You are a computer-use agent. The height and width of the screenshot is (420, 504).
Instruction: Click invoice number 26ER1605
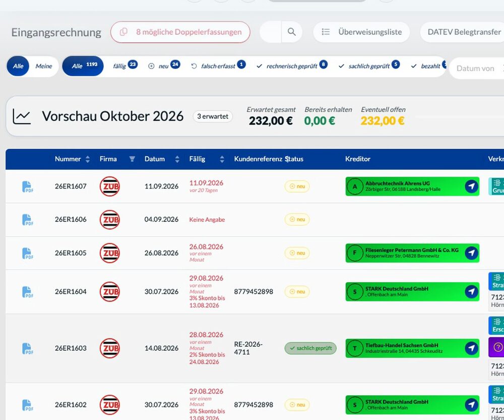[x=71, y=253]
